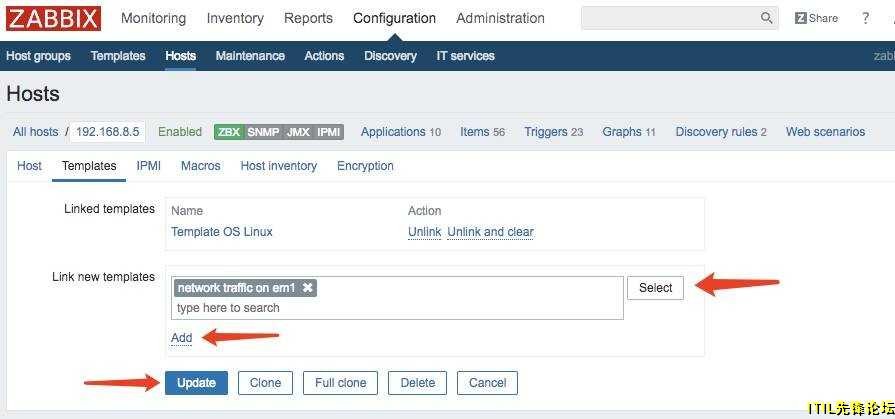Click the Name column header text
895x419 pixels.
(x=187, y=211)
